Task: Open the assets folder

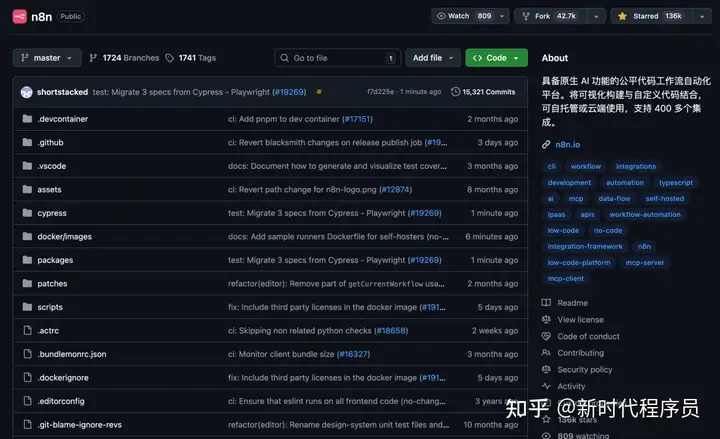Action: (x=49, y=190)
